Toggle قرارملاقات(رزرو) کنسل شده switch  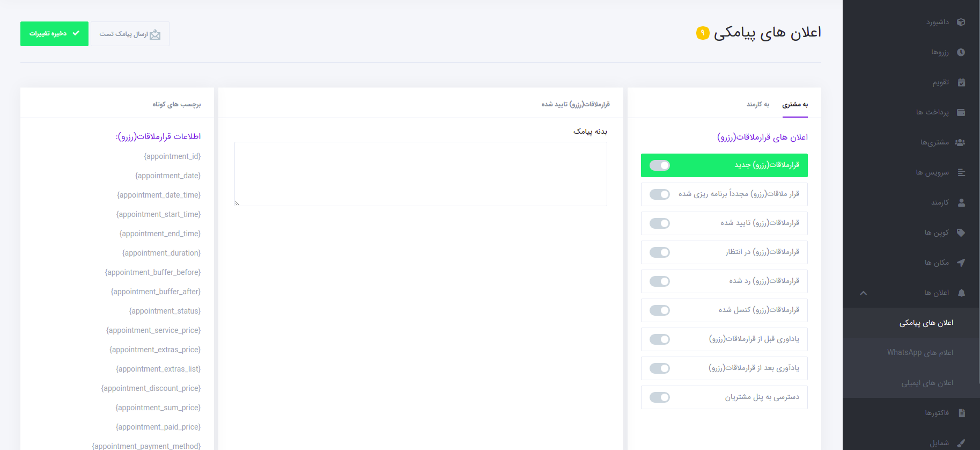(660, 310)
